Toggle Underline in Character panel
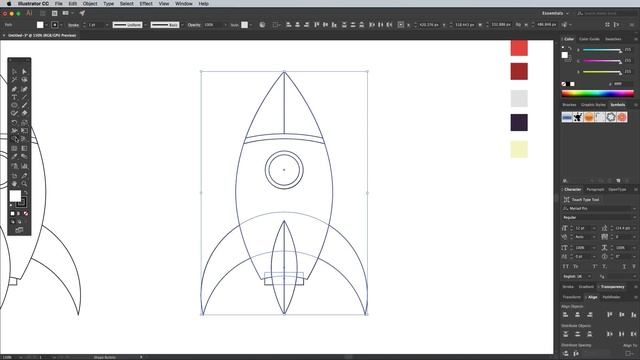Image resolution: width=640 pixels, height=360 pixels. pyautogui.click(x=624, y=267)
